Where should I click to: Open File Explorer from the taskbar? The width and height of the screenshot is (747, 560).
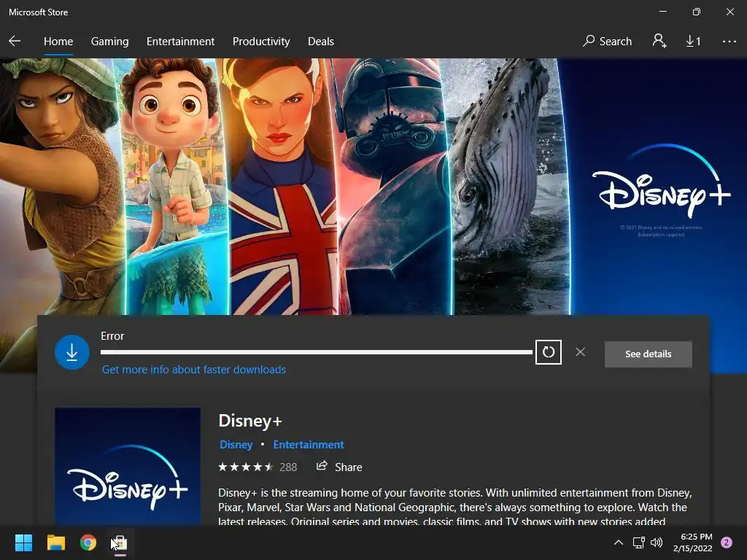point(55,542)
